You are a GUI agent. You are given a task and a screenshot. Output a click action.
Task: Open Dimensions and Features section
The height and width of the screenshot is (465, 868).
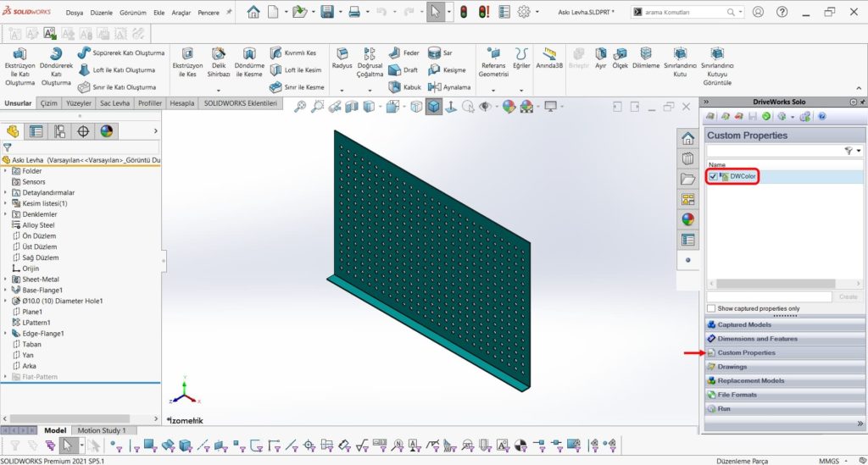(x=784, y=339)
